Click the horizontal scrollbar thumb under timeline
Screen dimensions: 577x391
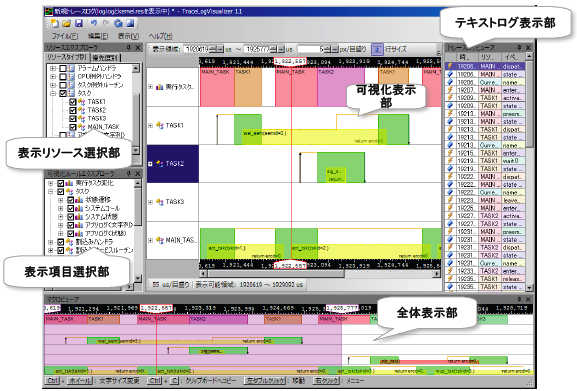[276, 274]
